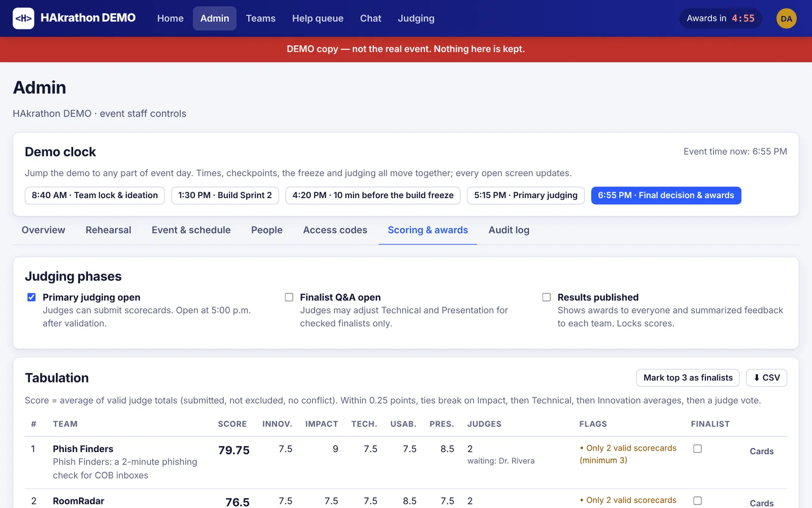This screenshot has width=812, height=508.
Task: Click the HAkrathon logo icon
Action: click(x=23, y=18)
